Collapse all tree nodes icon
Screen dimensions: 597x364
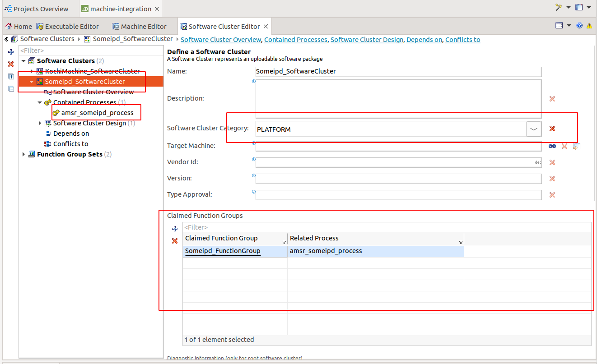(x=11, y=88)
